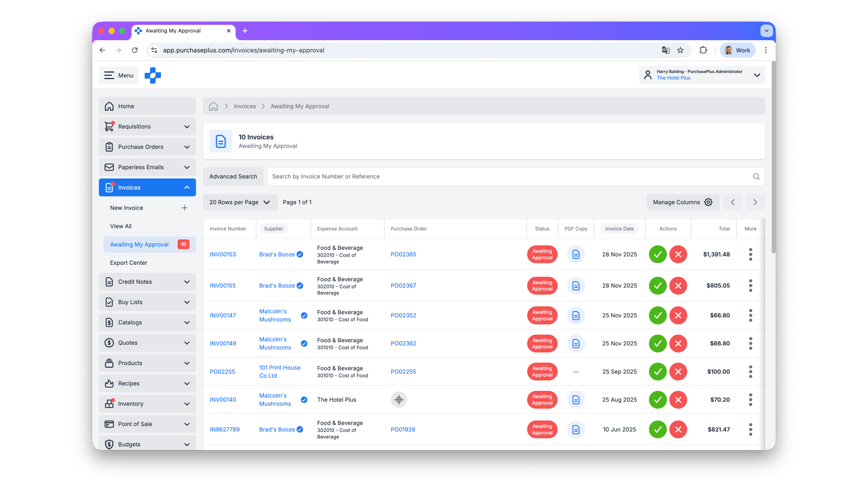Approve invoice INV00153 with green checkmark
Viewport: 868px width, 488px height.
(x=658, y=254)
